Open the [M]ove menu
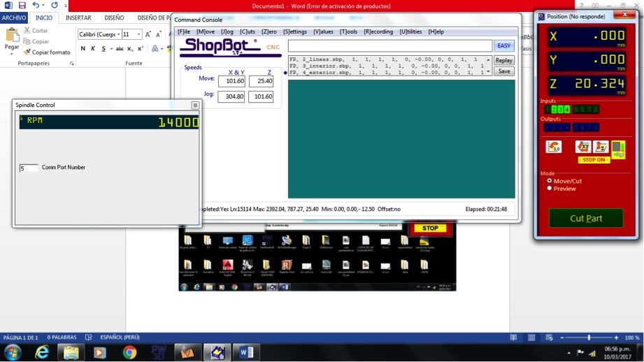Screen dimensions: 644x362 (206, 31)
